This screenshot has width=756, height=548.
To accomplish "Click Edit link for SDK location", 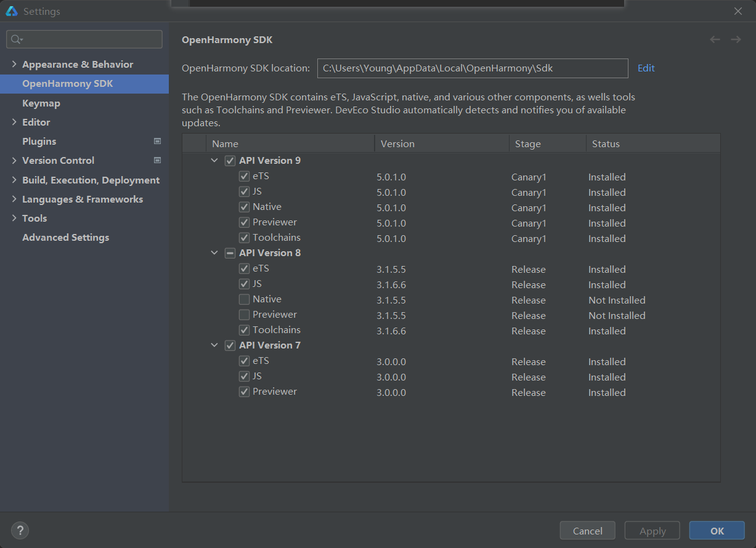I will click(646, 68).
